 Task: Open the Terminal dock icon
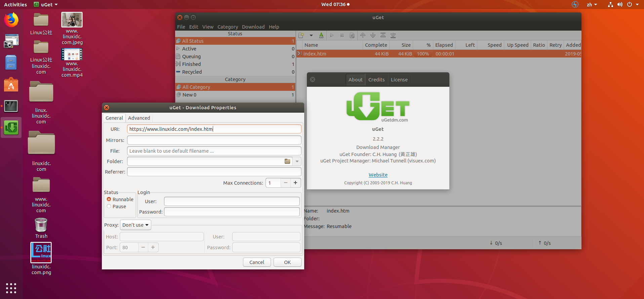11,106
